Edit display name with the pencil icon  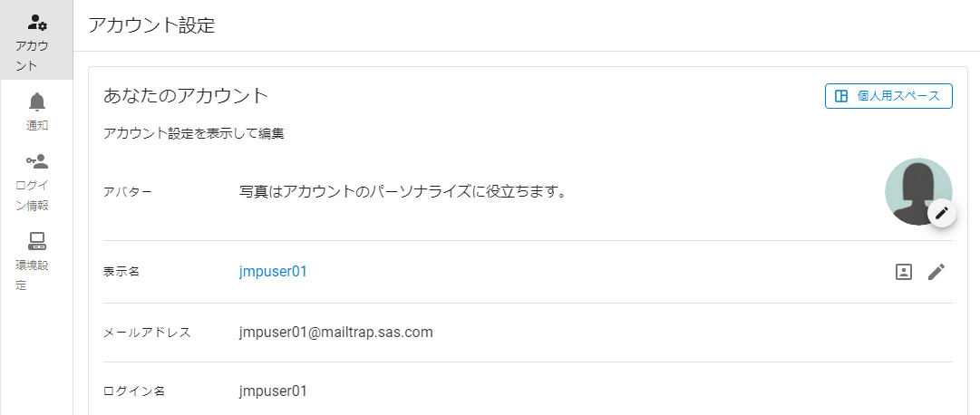(x=936, y=271)
